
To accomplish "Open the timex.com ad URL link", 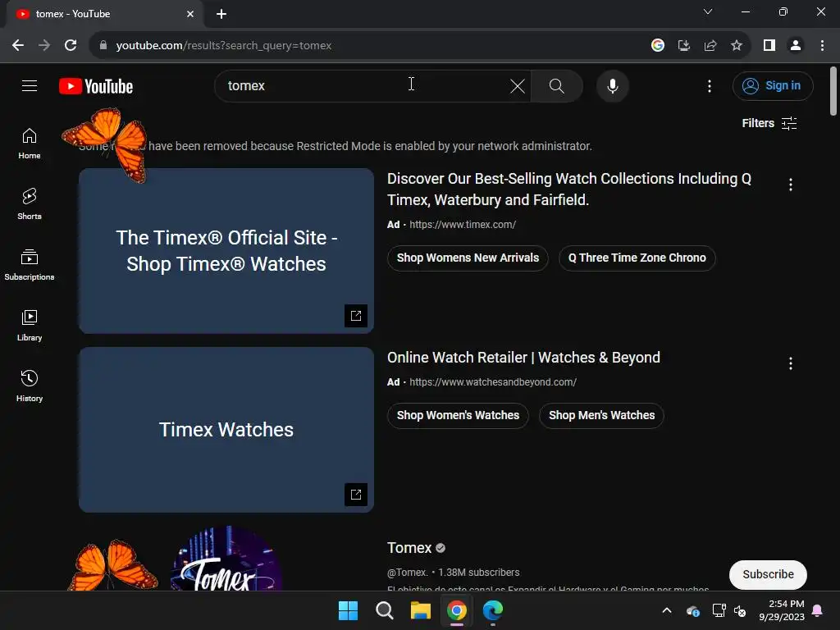I will [x=463, y=225].
